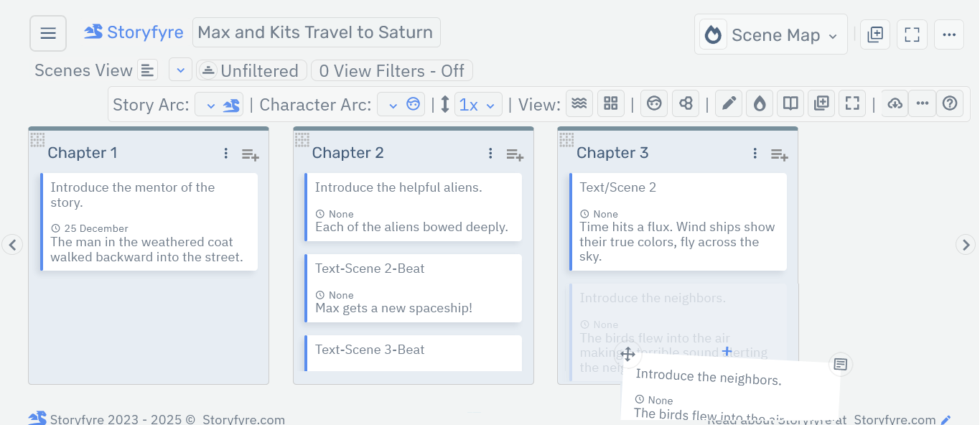Enter fullscreen using the brackets icon near Scene Map

coord(912,34)
